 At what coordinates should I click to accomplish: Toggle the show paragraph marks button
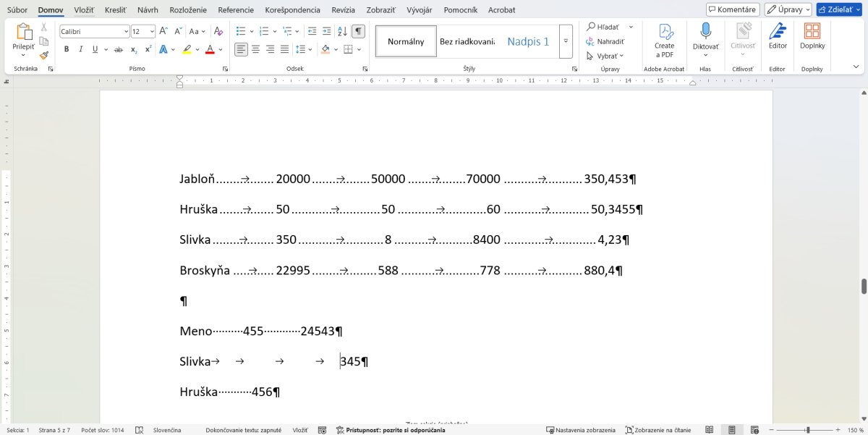coord(359,31)
